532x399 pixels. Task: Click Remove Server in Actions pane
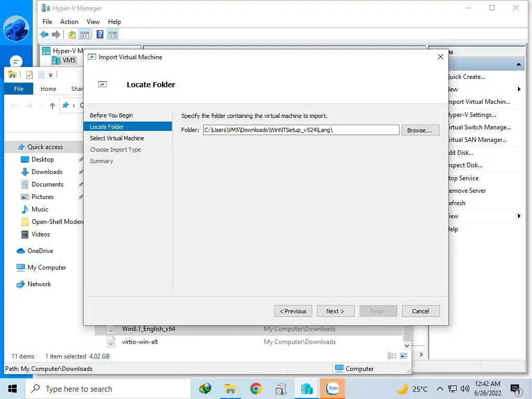coord(467,191)
